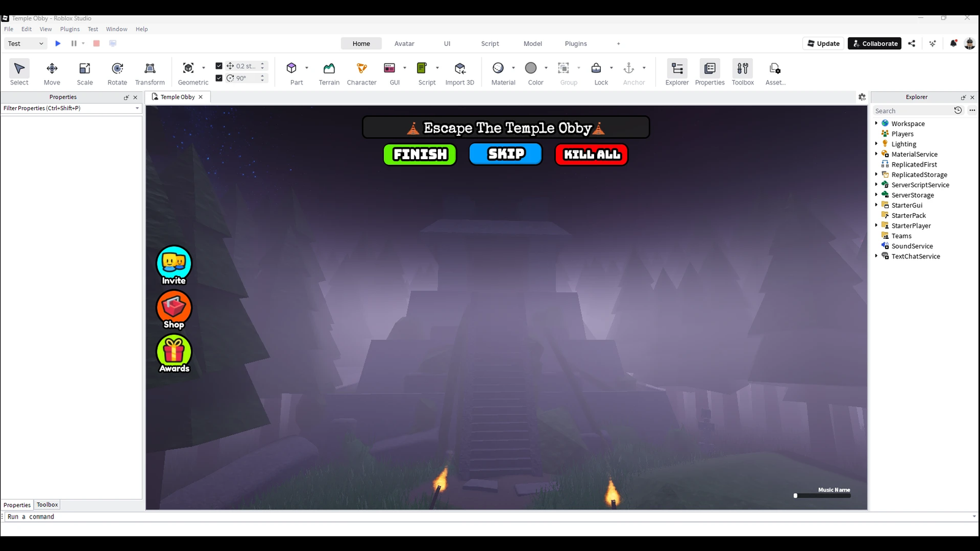Open the Color dropdown arrow
The width and height of the screenshot is (980, 551).
point(546,68)
